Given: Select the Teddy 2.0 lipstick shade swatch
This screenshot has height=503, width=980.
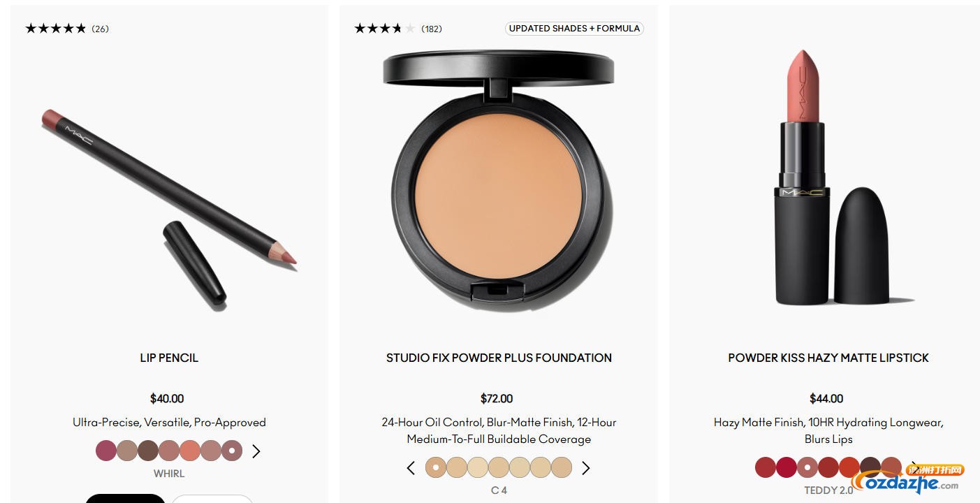Looking at the screenshot, I should (x=807, y=467).
